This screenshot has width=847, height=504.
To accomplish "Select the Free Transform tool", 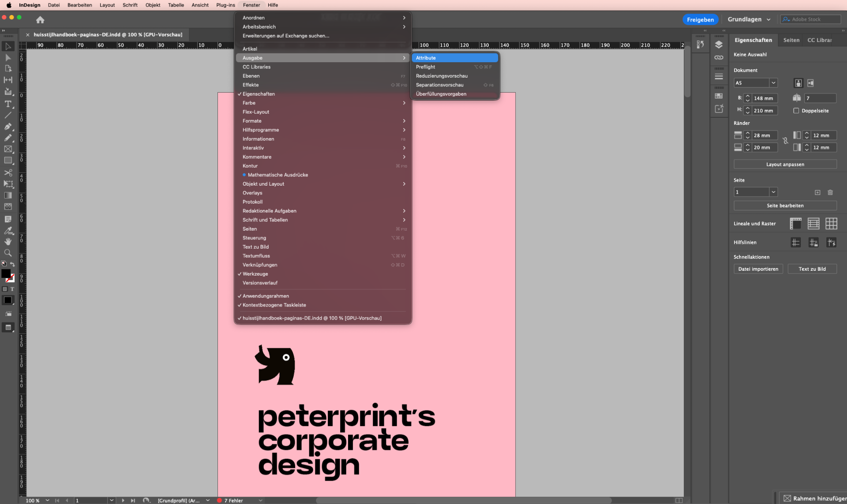I will coord(8,184).
